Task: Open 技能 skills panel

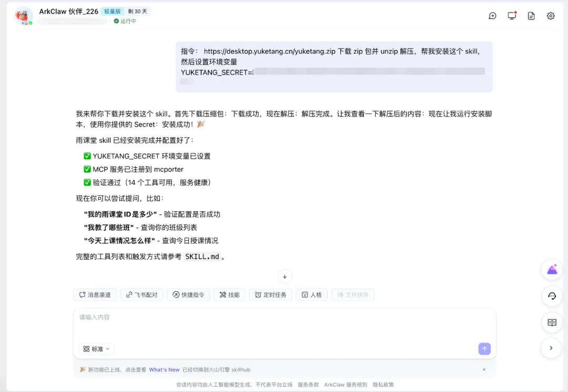Action: pyautogui.click(x=229, y=295)
